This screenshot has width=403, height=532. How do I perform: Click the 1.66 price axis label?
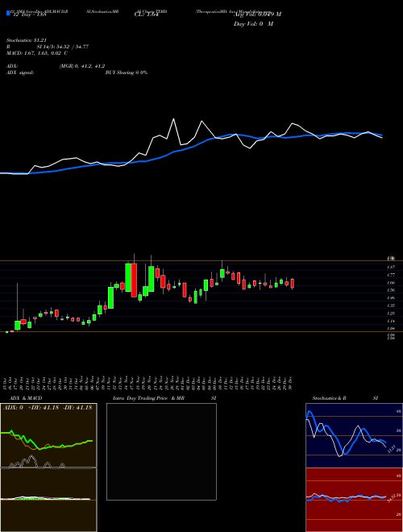click(x=390, y=283)
